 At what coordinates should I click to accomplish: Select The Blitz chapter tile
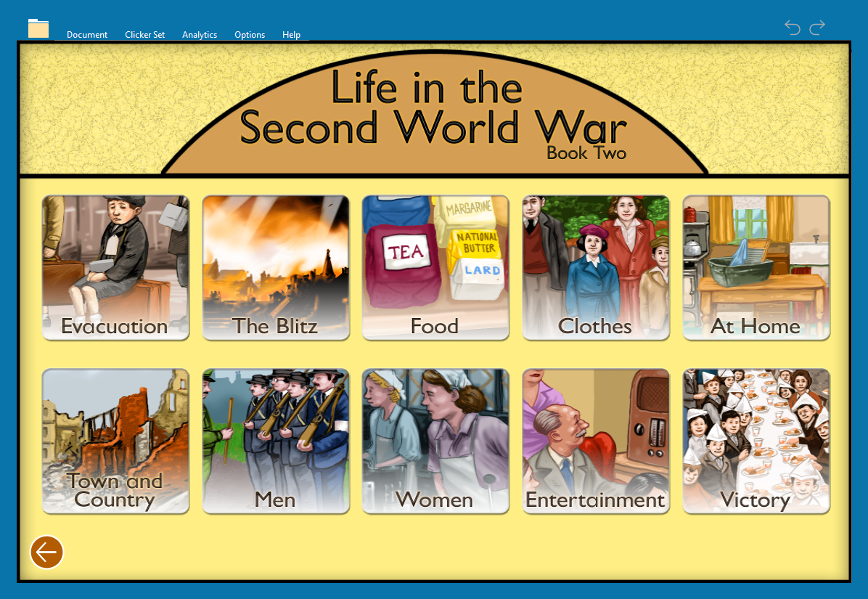[276, 267]
